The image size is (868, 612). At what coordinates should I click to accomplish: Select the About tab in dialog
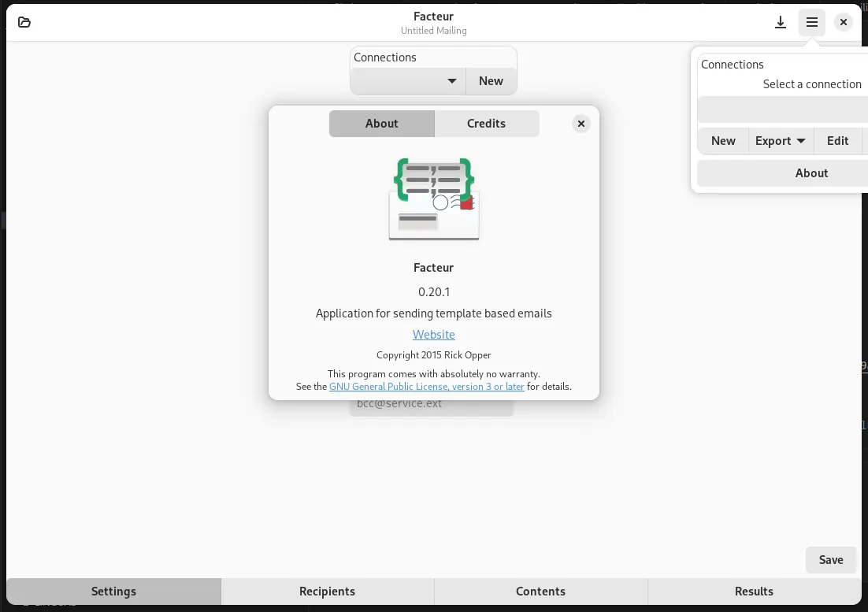[381, 124]
